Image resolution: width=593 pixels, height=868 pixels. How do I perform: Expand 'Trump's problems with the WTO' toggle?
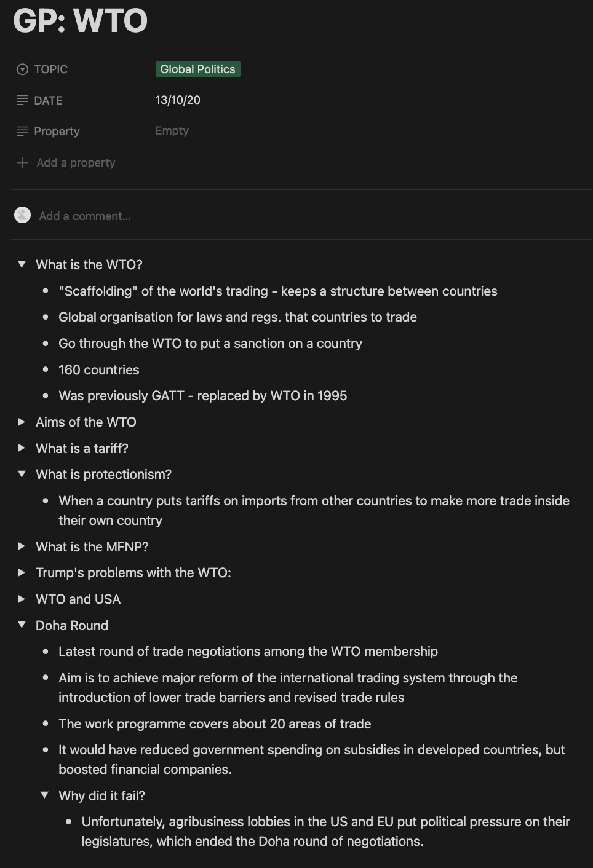tap(22, 572)
